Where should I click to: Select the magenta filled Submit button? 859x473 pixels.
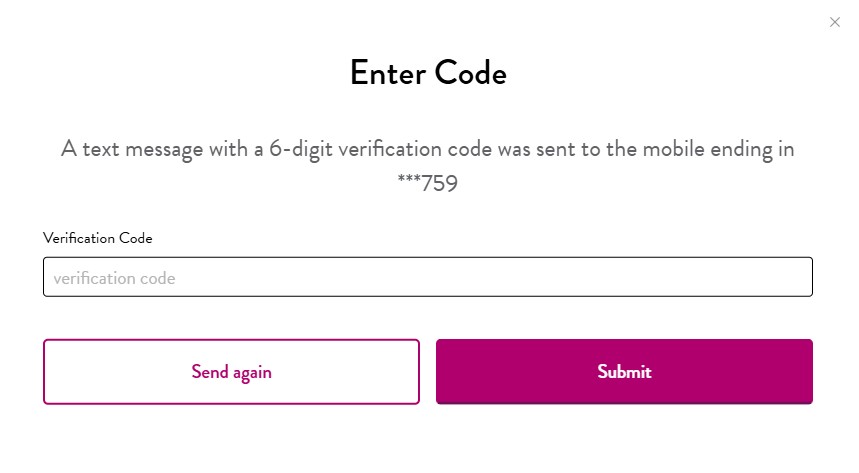click(x=624, y=372)
